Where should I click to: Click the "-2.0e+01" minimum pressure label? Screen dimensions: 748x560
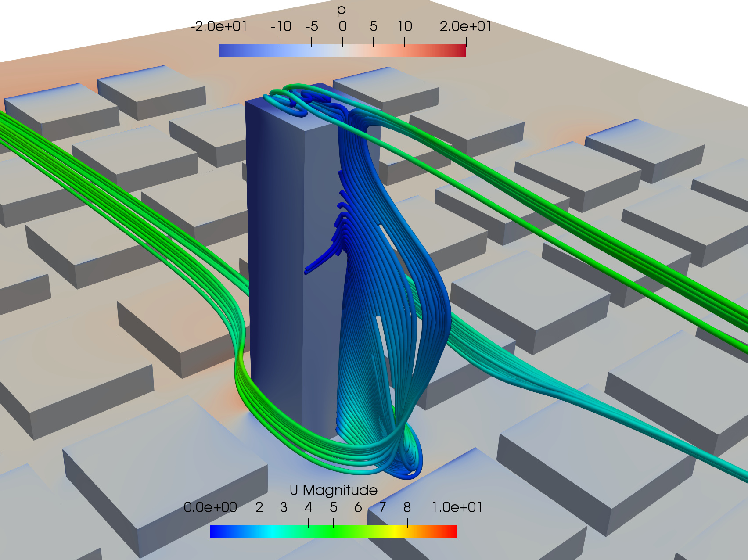click(219, 26)
